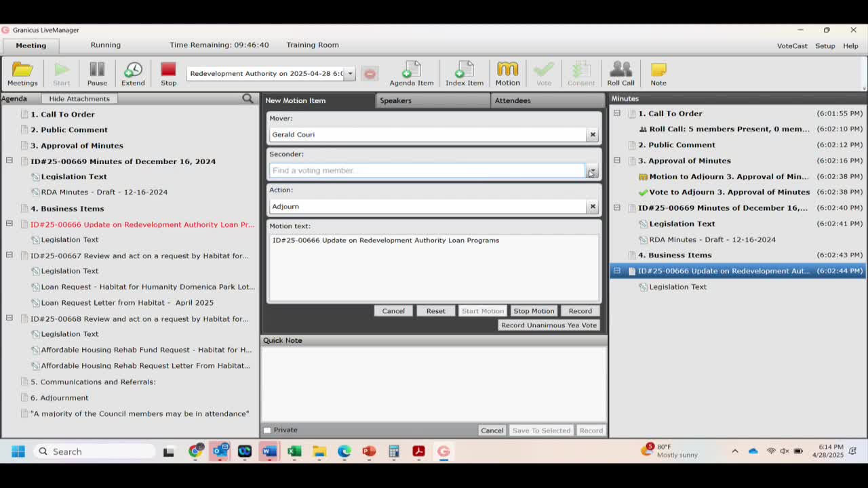868x488 pixels.
Task: Click Record Unanimous Yea Vote button
Action: (549, 325)
